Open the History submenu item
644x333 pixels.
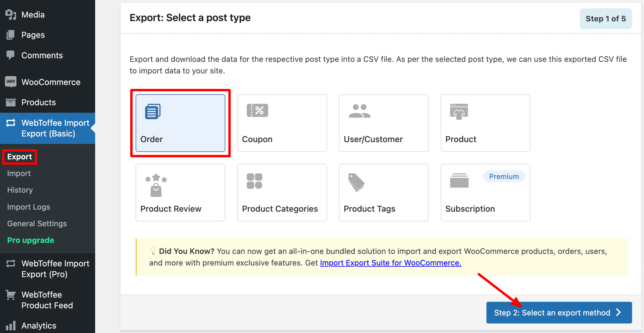click(x=20, y=190)
